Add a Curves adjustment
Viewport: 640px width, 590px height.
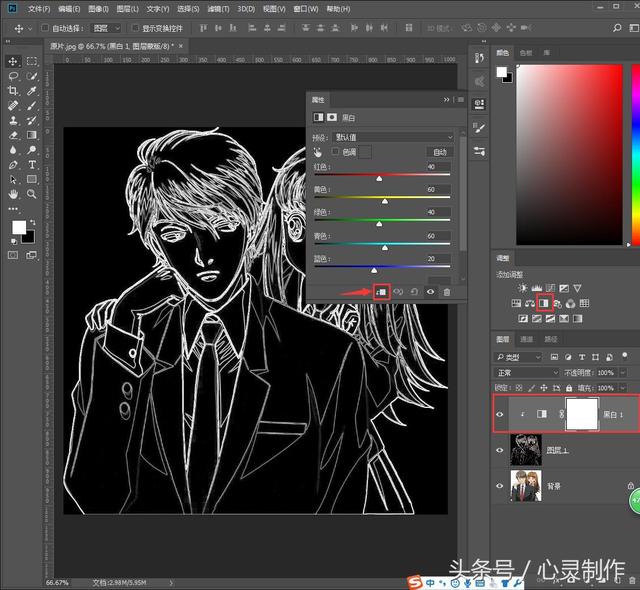pos(550,288)
